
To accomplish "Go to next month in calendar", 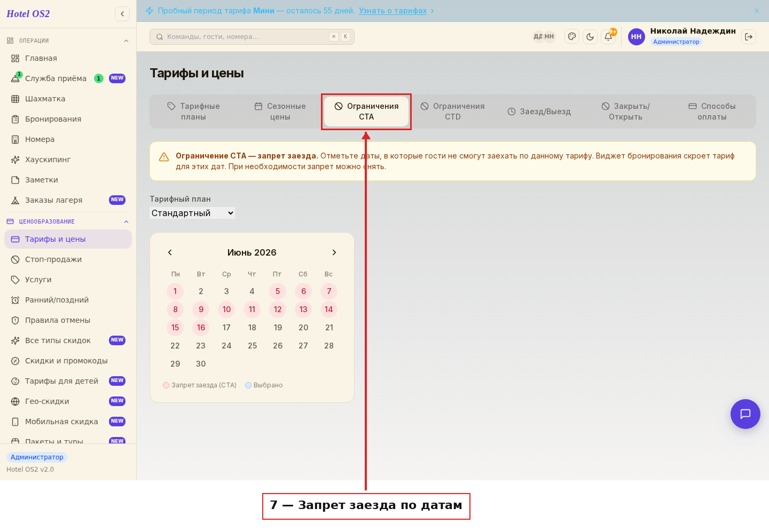I will click(x=334, y=252).
